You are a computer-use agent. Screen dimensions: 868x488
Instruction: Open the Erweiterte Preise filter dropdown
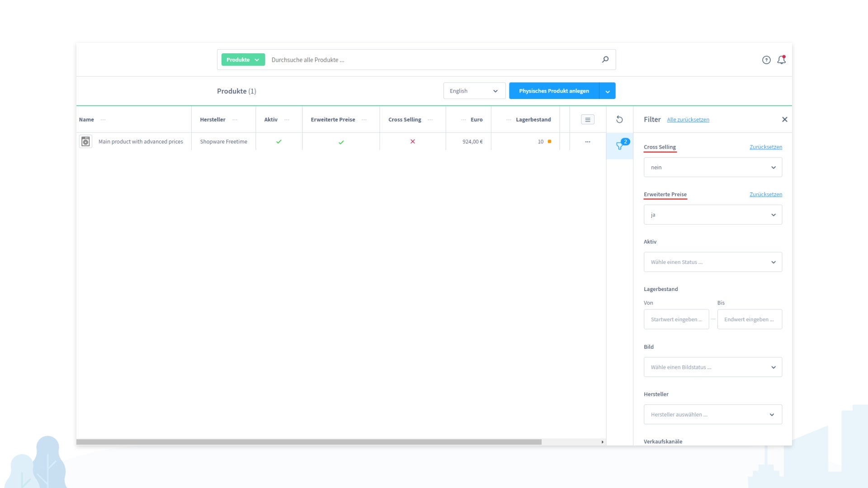click(712, 215)
